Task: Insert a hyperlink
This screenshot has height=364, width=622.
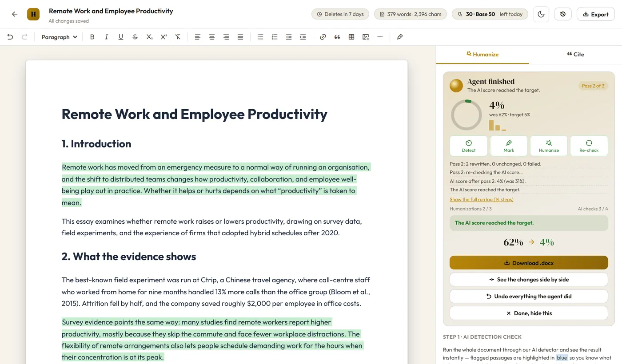Action: [323, 37]
